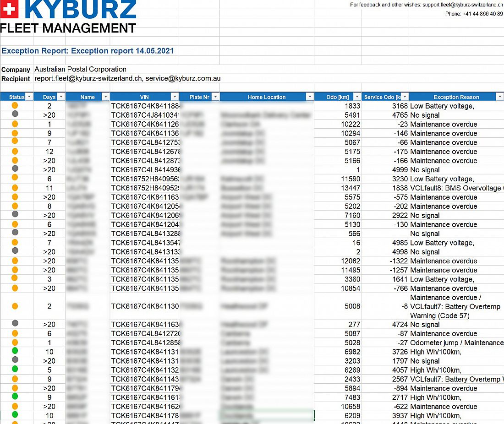504x424 pixels.
Task: Click the recipient email addresses cell
Action: pos(127,79)
